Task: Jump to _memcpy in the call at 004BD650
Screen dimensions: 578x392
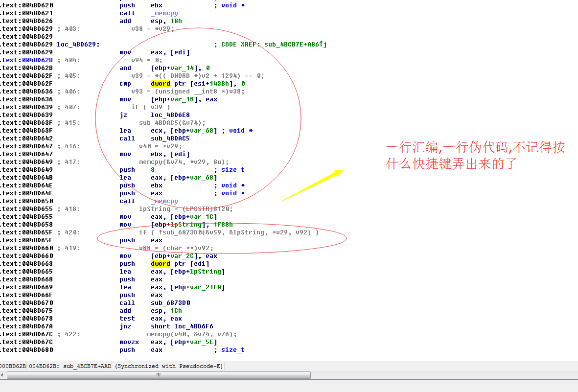Action: [164, 201]
